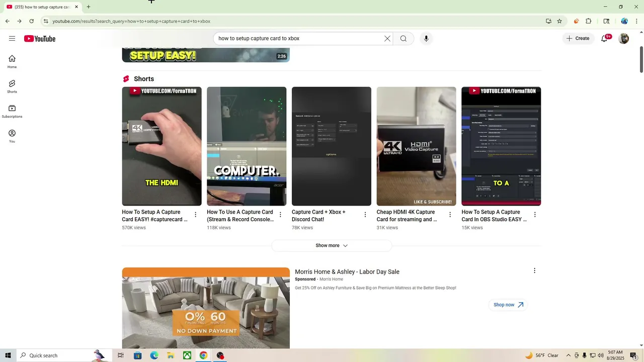Open options for 'Capture Card In OBS Studio' short

coord(535,215)
